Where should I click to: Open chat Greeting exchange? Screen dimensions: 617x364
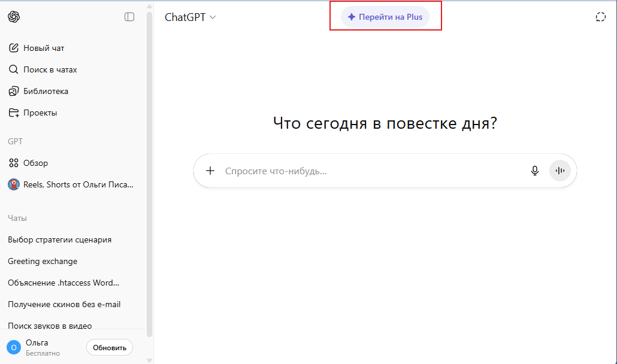[x=43, y=262]
